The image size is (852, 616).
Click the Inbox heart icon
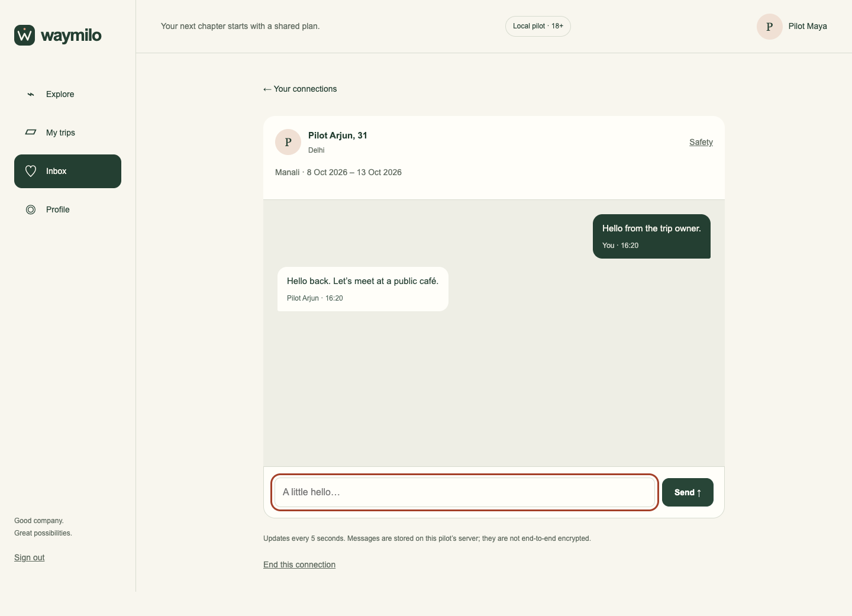point(31,171)
